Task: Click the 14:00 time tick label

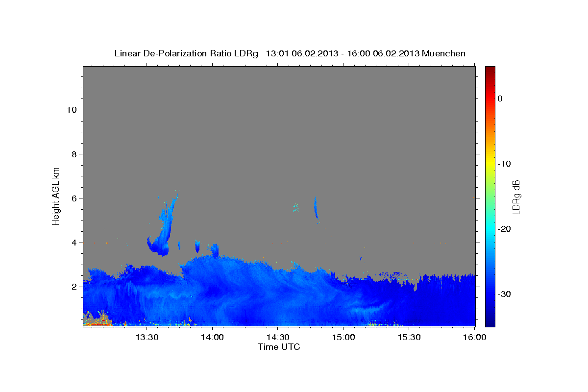Action: [212, 338]
